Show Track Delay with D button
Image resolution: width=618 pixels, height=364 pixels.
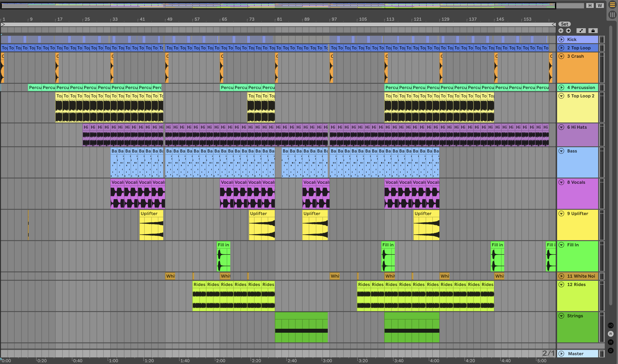pos(611,351)
